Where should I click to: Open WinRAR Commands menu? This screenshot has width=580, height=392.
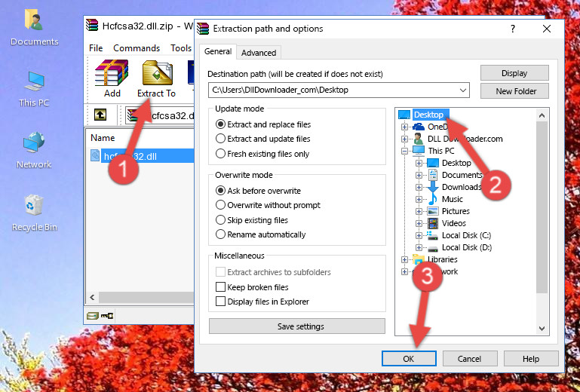click(x=137, y=48)
